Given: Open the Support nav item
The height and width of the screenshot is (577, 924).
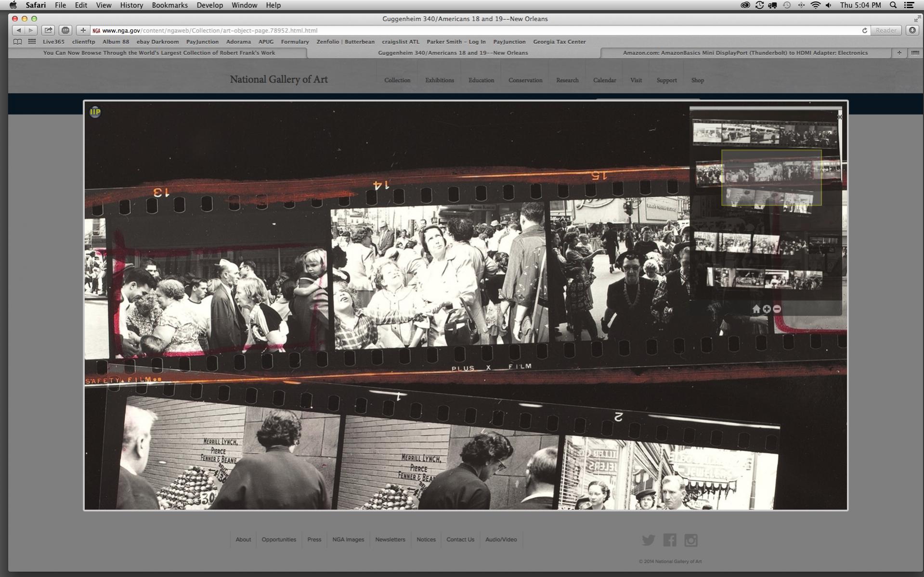Looking at the screenshot, I should (666, 80).
